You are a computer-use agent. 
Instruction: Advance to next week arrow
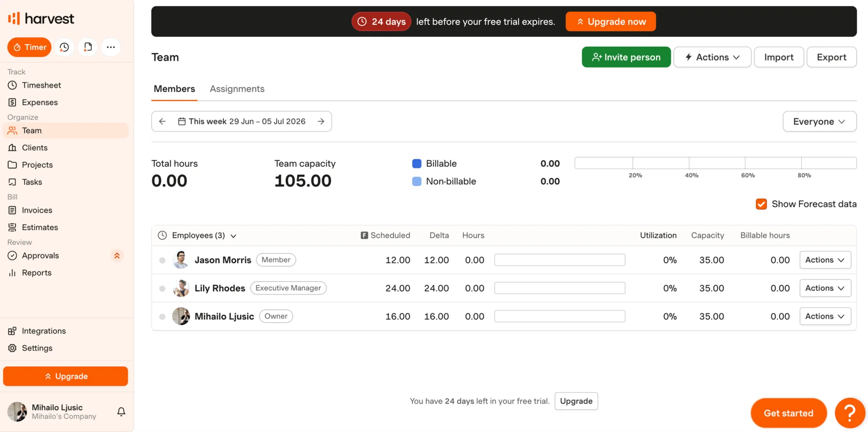321,121
